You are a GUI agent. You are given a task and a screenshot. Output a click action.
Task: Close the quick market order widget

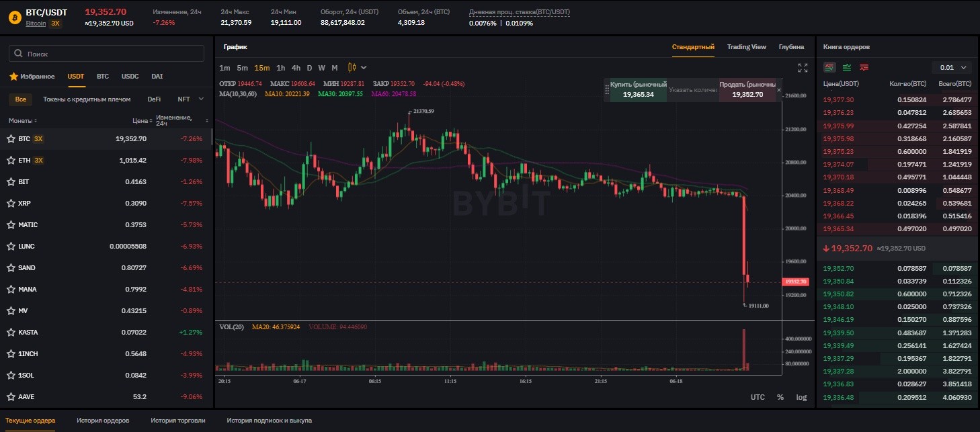[779, 89]
